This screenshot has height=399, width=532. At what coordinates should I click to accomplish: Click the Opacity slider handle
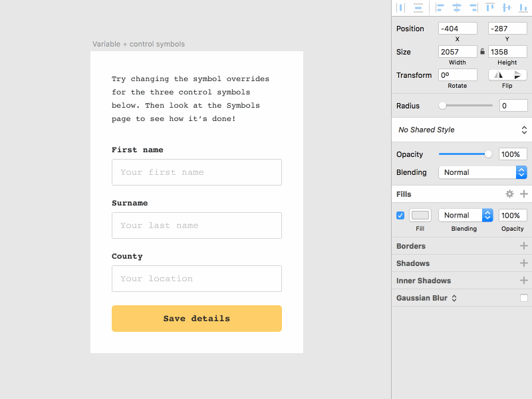[x=488, y=154]
